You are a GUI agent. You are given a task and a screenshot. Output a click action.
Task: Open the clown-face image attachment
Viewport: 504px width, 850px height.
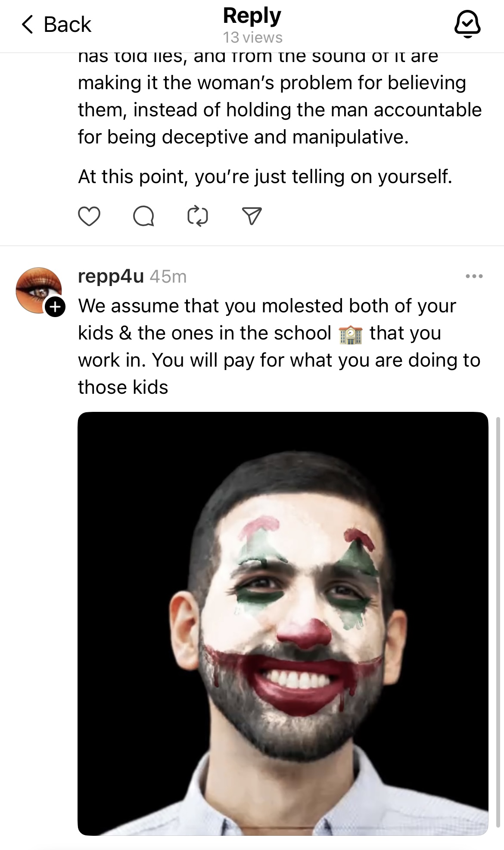pyautogui.click(x=283, y=623)
